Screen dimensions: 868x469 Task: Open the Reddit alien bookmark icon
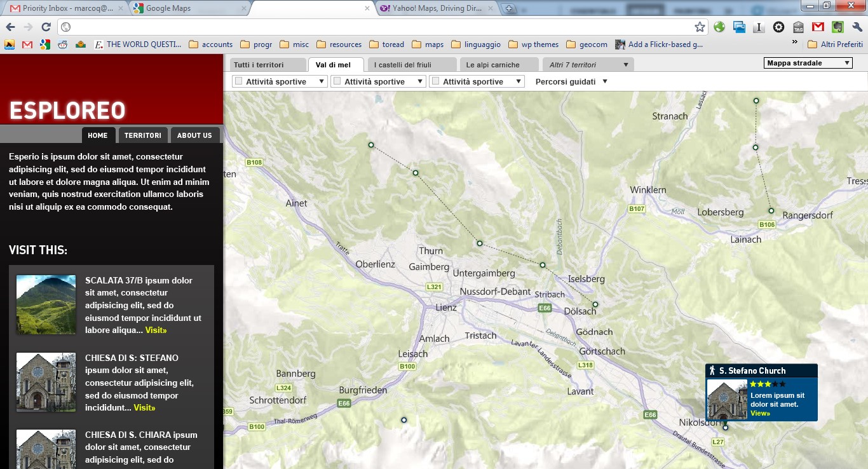tap(63, 44)
